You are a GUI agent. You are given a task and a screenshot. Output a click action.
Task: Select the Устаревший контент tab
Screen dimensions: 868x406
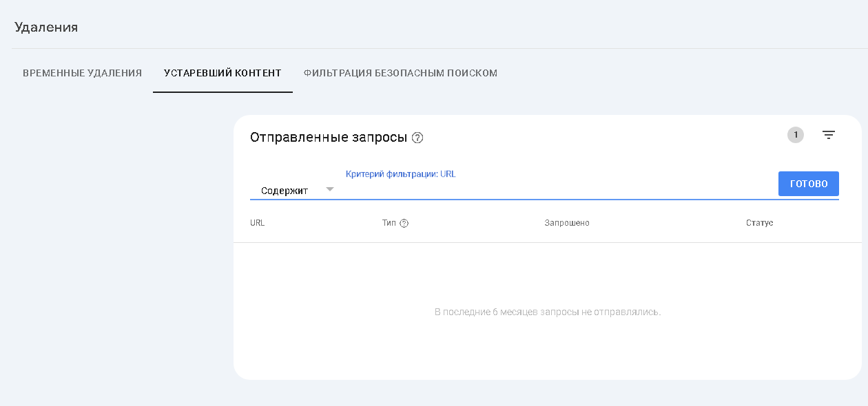click(223, 73)
